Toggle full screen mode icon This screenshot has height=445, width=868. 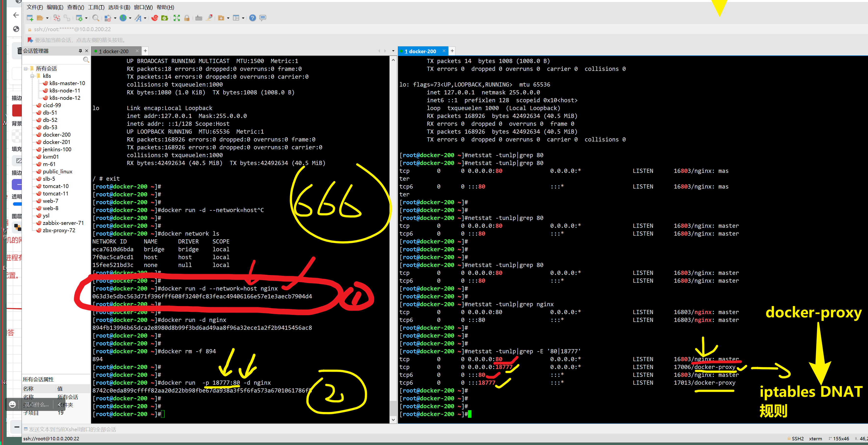176,18
